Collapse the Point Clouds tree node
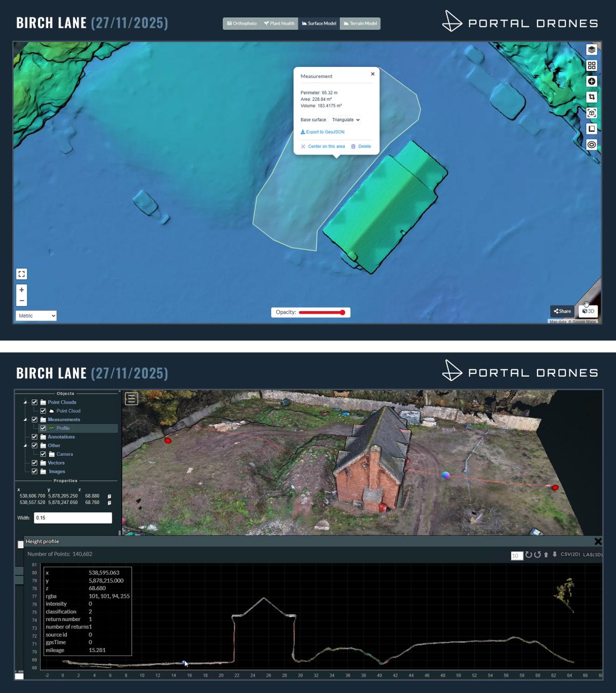 coord(25,402)
